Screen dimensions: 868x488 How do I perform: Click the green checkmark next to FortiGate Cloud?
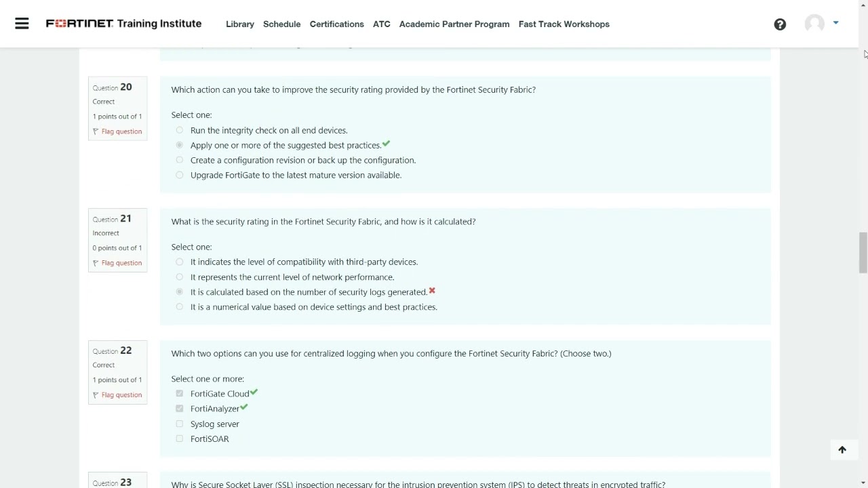254,392
